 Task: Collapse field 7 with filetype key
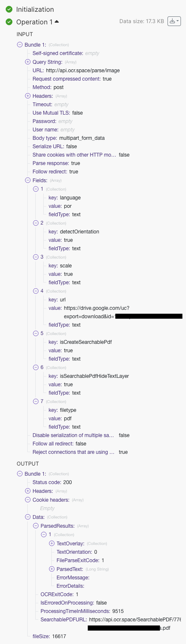pos(36,401)
